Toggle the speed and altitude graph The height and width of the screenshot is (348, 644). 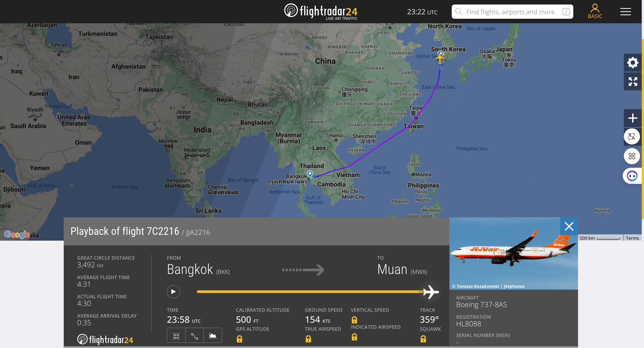click(x=213, y=336)
